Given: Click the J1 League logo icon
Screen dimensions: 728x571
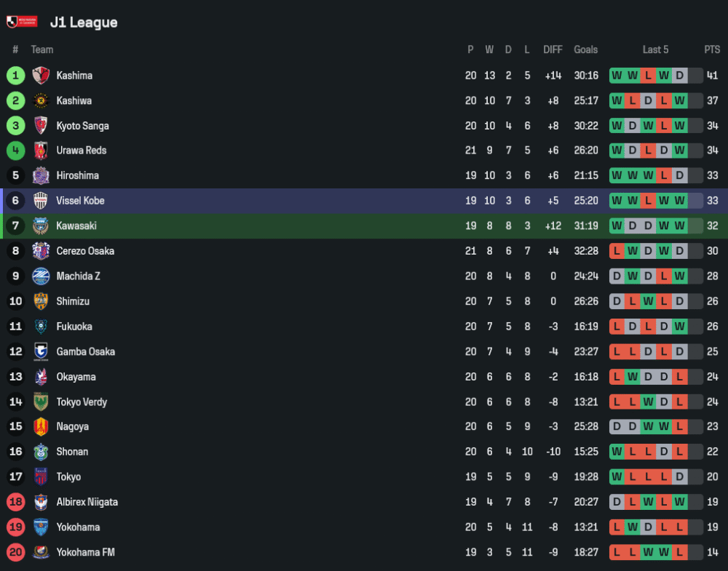Looking at the screenshot, I should (x=21, y=23).
